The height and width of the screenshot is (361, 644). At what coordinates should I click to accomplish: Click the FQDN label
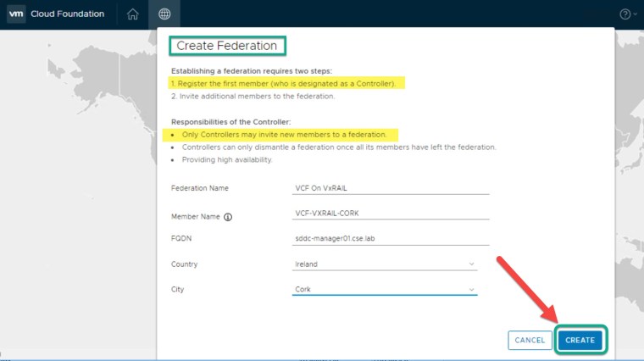[181, 238]
